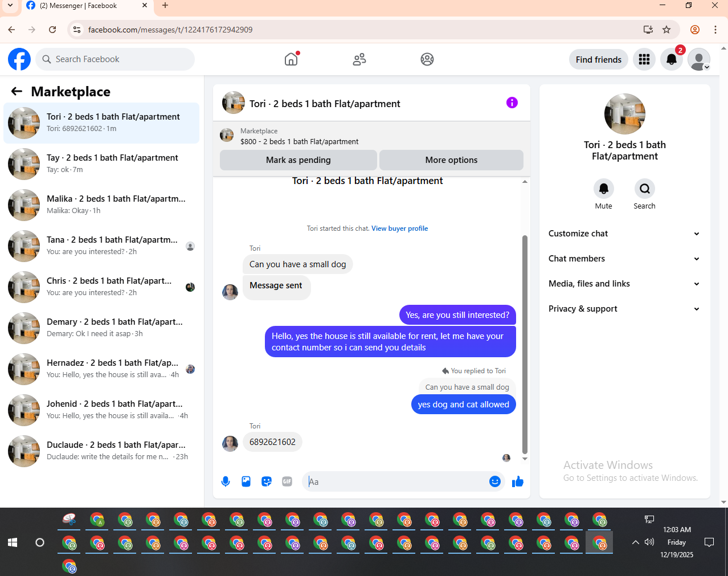This screenshot has height=576, width=728.
Task: Click Mark as pending button
Action: point(298,160)
